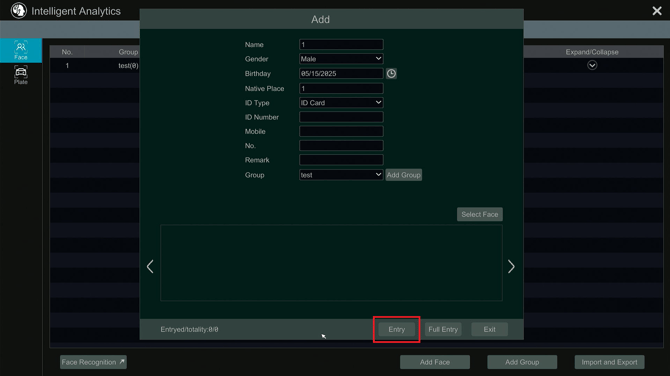Click the Exit button
The width and height of the screenshot is (670, 376).
click(x=489, y=329)
